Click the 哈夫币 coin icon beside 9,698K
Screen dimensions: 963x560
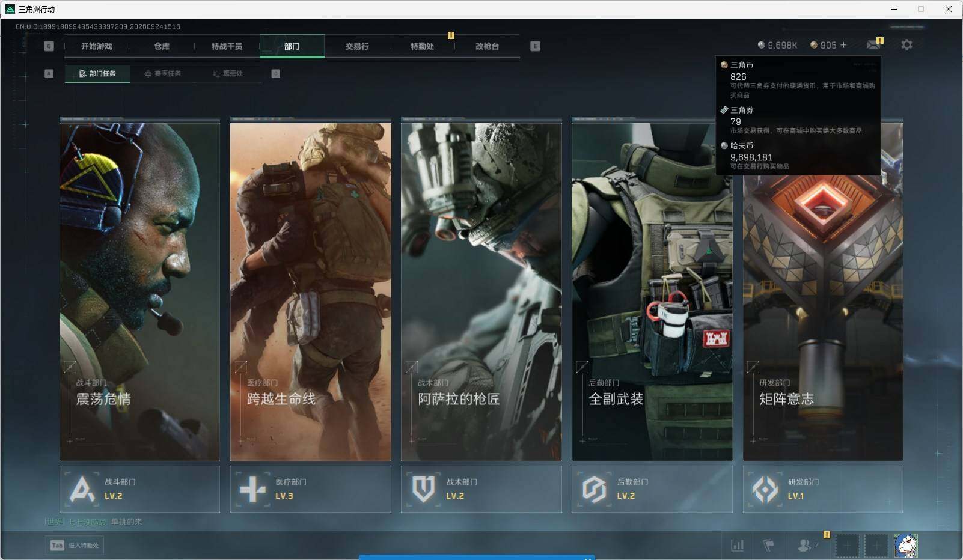click(761, 45)
